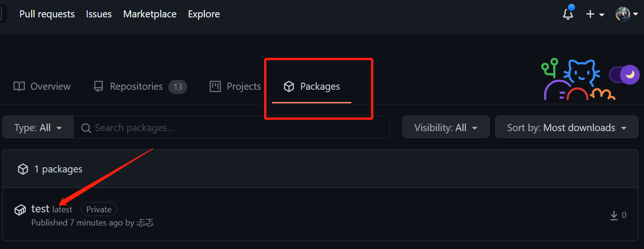
Task: Click Explore in the top navigation
Action: click(x=204, y=14)
